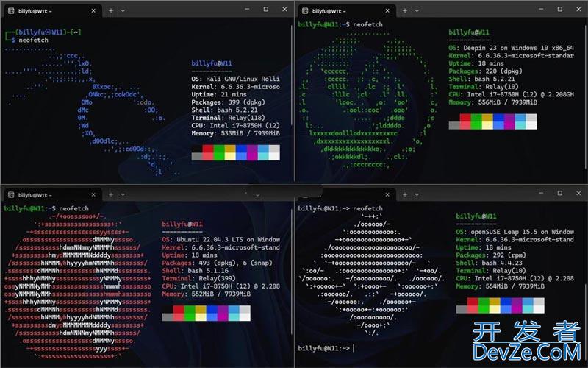This screenshot has height=368, width=588.
Task: Select the billyfu@W11 tab in the Kali window
Action: [x=52, y=11]
